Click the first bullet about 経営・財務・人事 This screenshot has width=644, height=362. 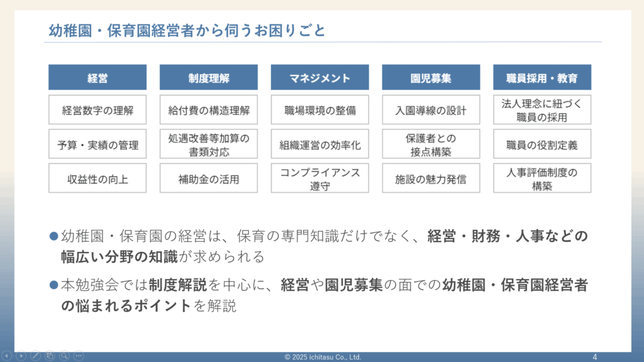click(x=319, y=246)
